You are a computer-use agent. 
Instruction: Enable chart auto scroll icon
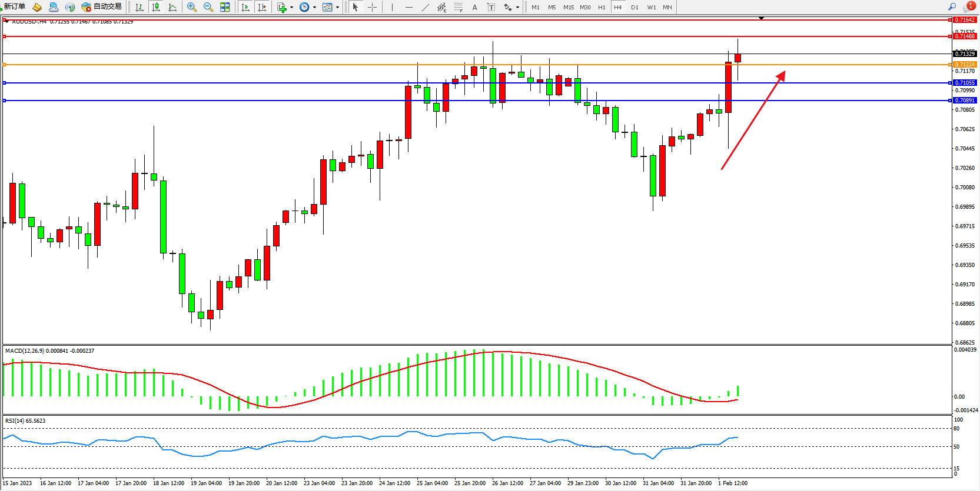pyautogui.click(x=245, y=7)
